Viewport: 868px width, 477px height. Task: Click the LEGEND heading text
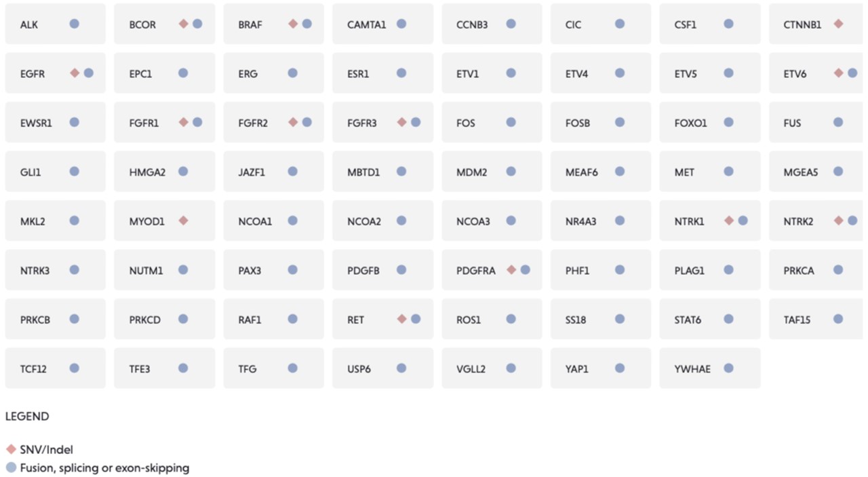27,416
